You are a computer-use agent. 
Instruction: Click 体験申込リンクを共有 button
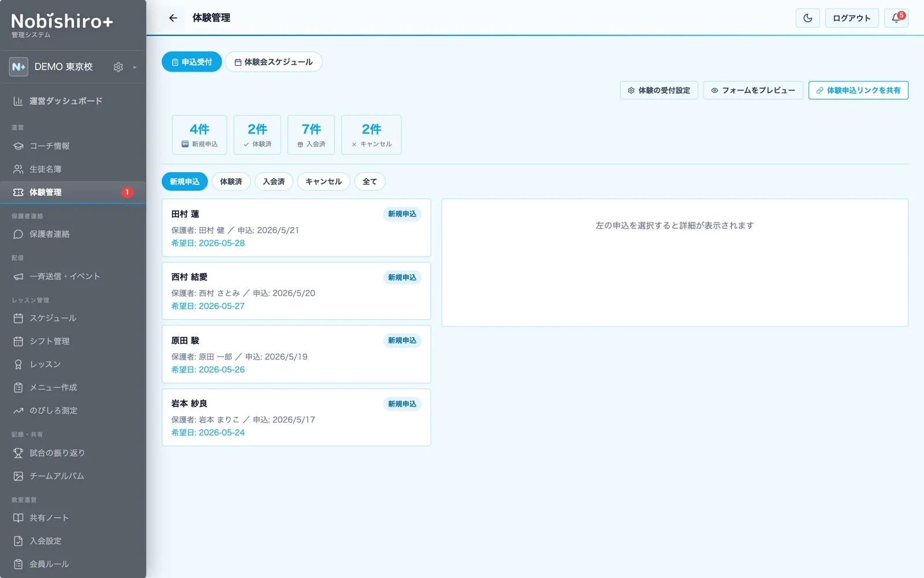click(858, 90)
